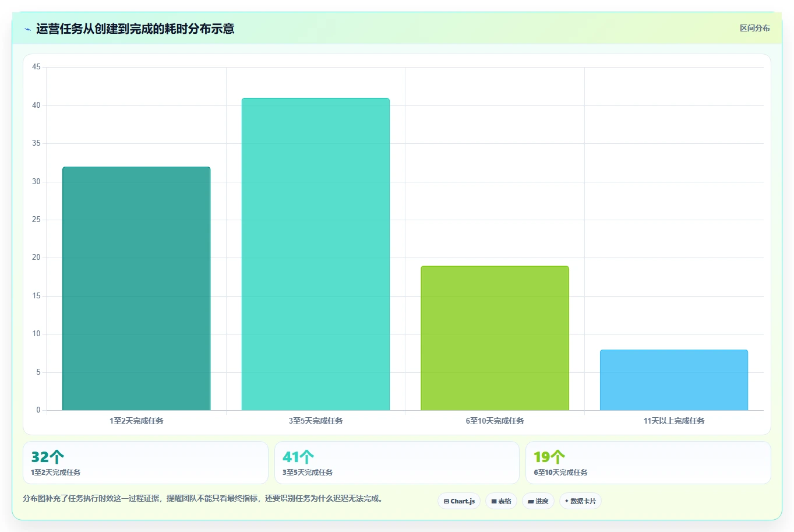Viewport: 794px width, 532px height.
Task: Click the y-axis value 0
Action: click(x=38, y=410)
